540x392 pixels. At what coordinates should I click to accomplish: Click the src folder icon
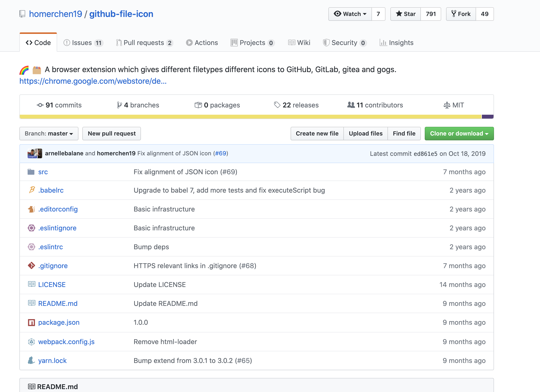(31, 172)
